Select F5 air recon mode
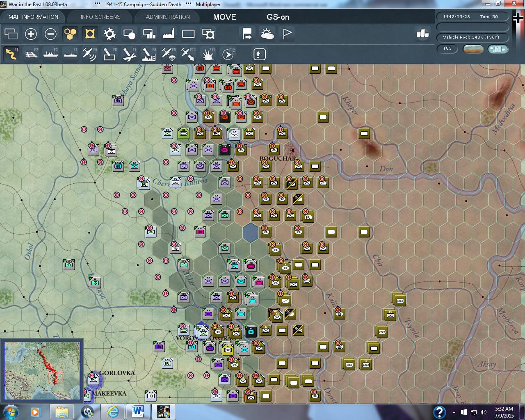Viewport: 525px width, 420px height. 90,54
